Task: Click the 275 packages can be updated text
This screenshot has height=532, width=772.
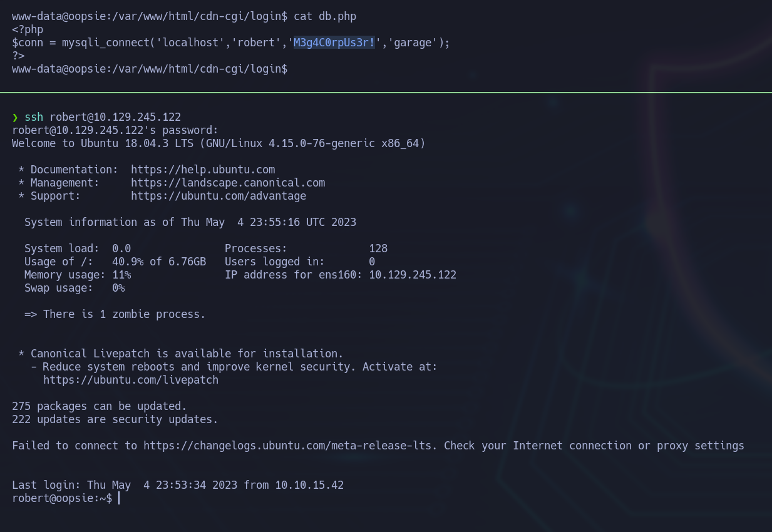Action: (x=100, y=406)
